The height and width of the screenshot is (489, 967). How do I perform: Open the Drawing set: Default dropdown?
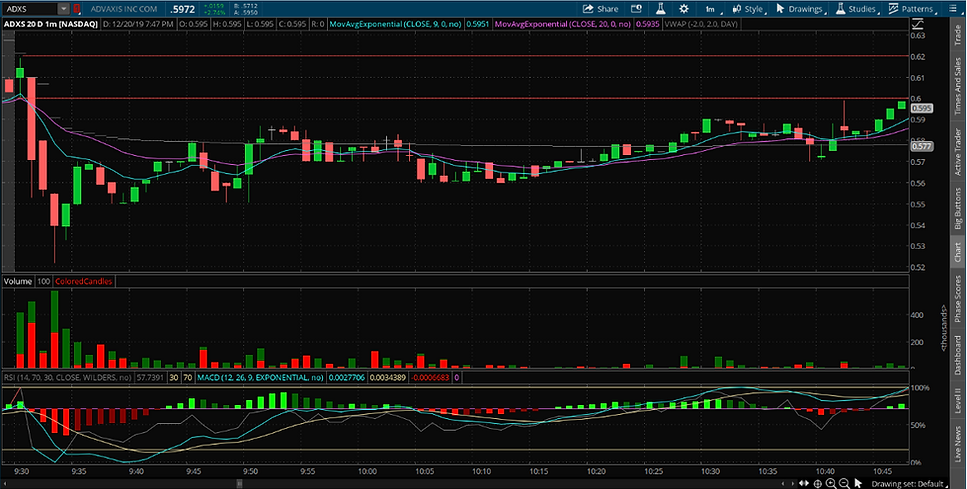click(x=910, y=483)
